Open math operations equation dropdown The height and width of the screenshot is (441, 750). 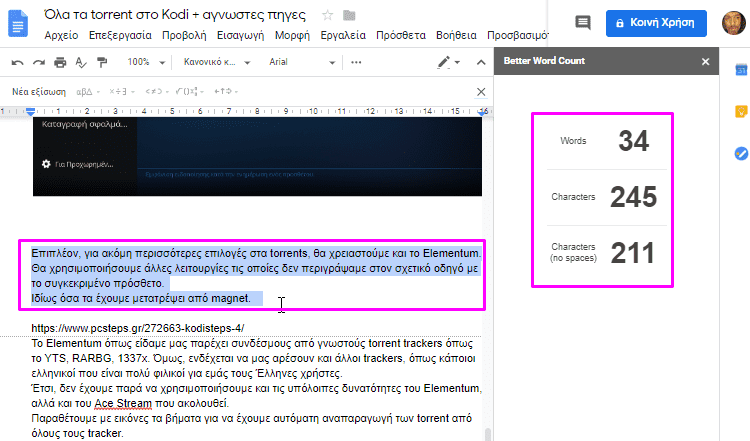[x=190, y=91]
